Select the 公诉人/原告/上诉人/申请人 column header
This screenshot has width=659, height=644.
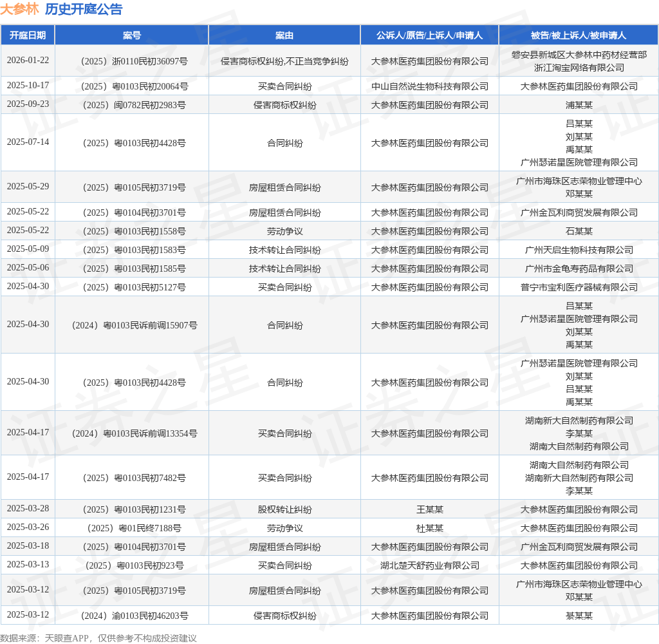[429, 35]
